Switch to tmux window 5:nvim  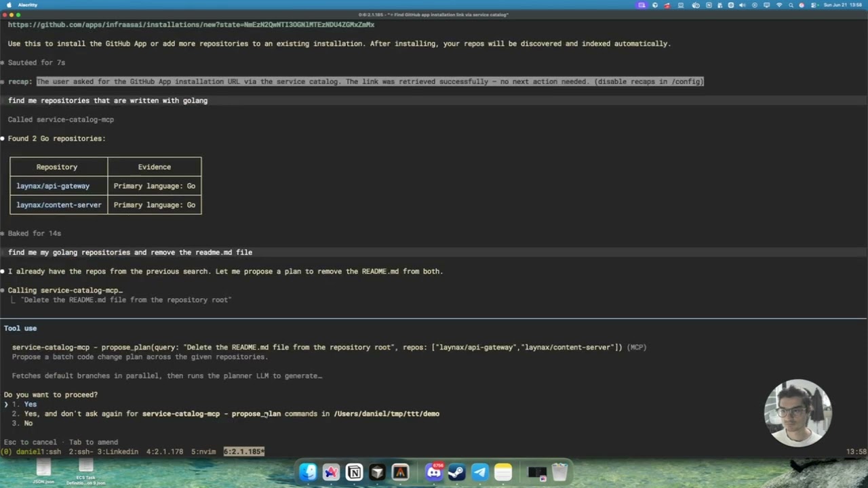click(203, 451)
